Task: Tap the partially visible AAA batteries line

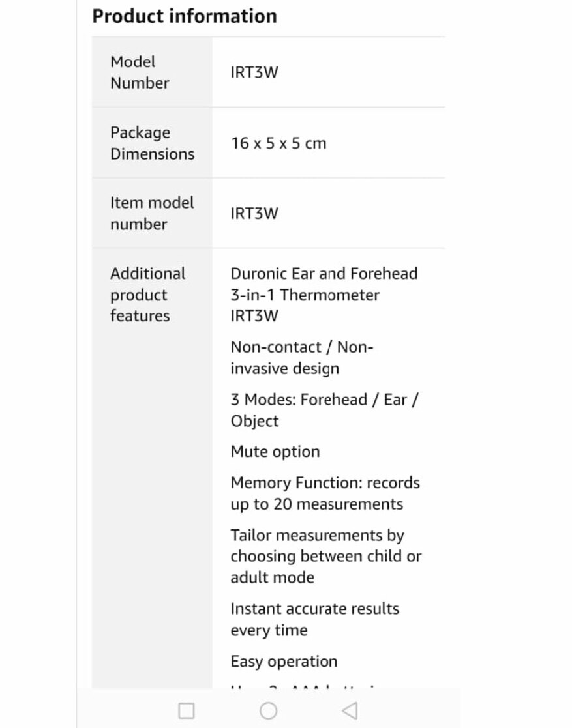Action: pyautogui.click(x=307, y=686)
